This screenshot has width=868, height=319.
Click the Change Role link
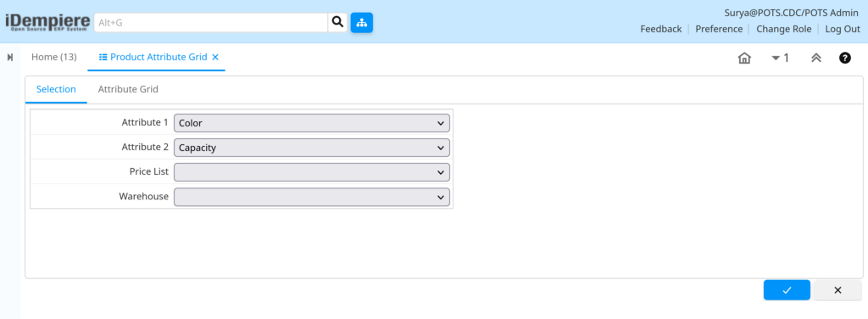[x=784, y=29]
